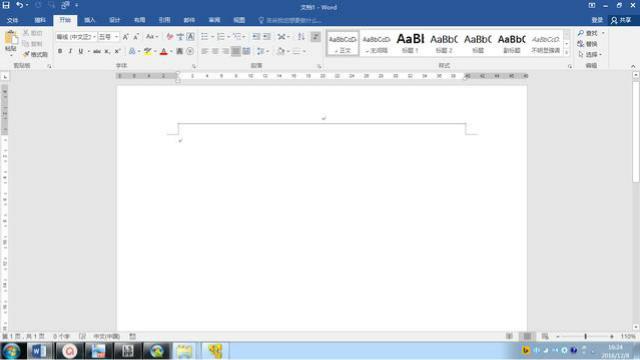Screen dimensions: 640x360
Task: Open the font dialog launcher arrow
Action: click(x=194, y=66)
